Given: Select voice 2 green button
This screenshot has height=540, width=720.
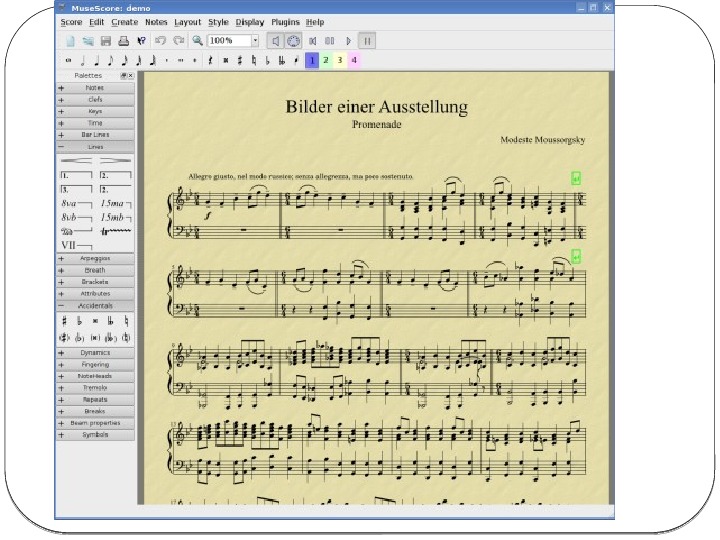Looking at the screenshot, I should point(326,60).
